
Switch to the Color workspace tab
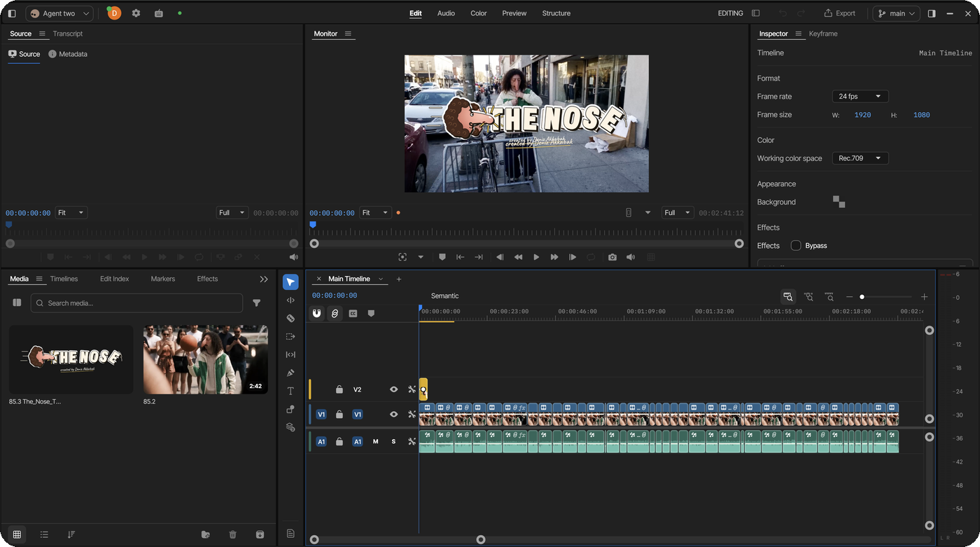[x=479, y=13]
